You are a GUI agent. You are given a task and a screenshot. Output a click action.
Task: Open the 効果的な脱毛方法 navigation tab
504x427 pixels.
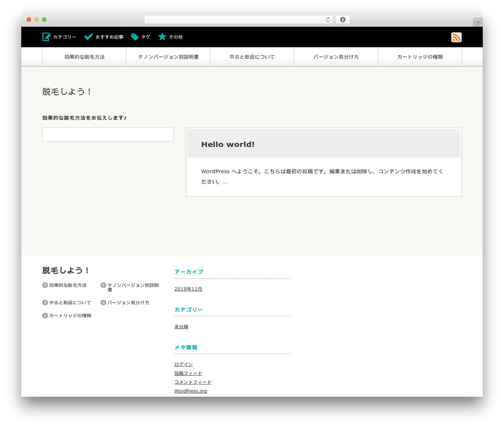[x=84, y=57]
